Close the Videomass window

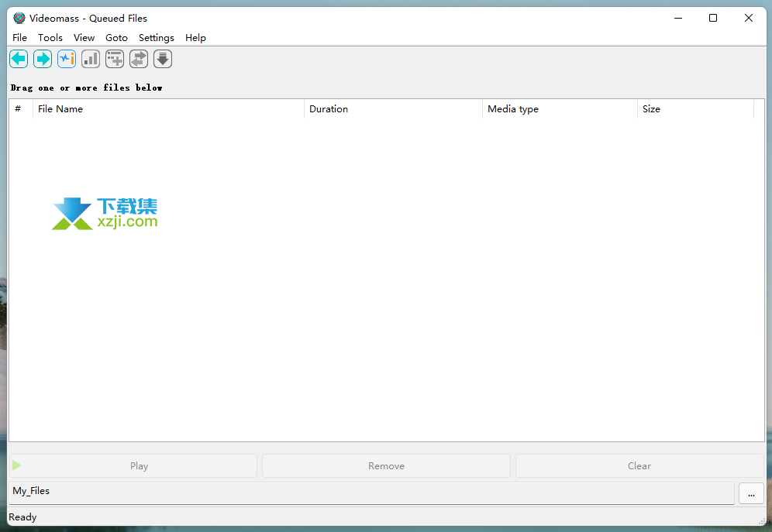tap(749, 18)
